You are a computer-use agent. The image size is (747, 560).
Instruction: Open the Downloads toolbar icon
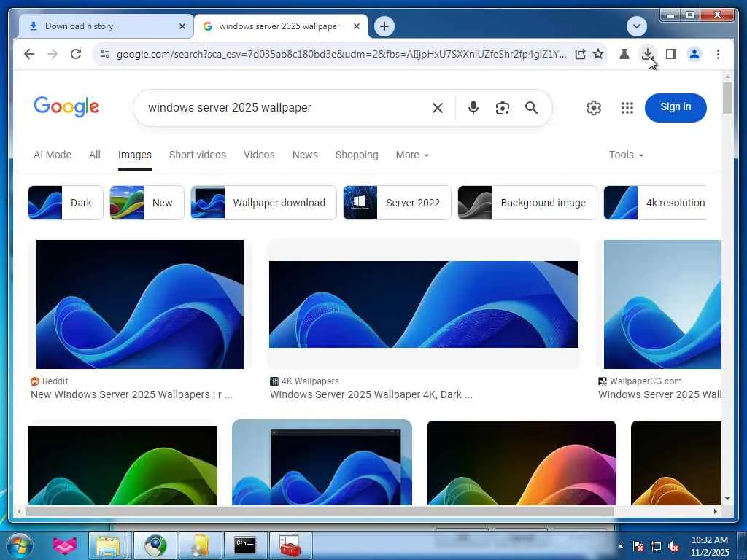pyautogui.click(x=648, y=54)
